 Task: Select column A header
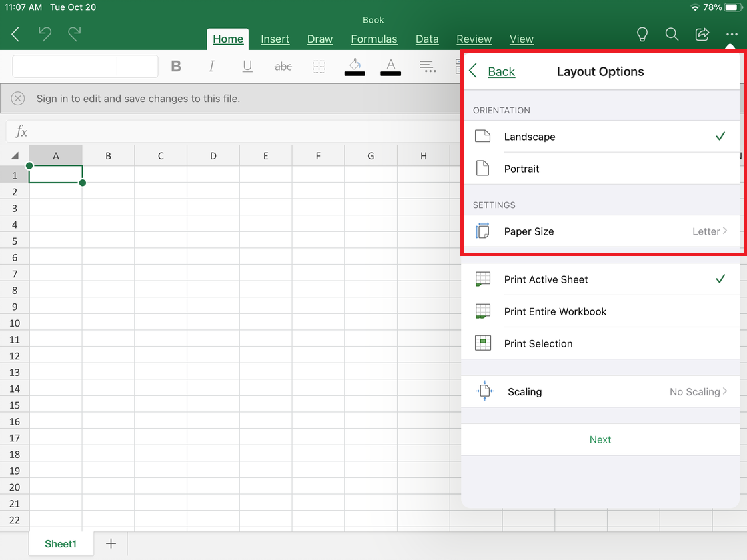[x=56, y=156]
